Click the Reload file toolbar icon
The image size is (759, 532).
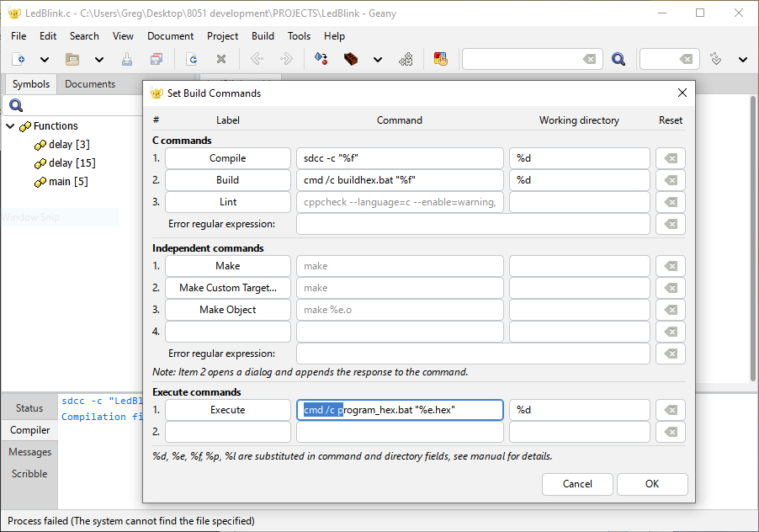click(192, 59)
